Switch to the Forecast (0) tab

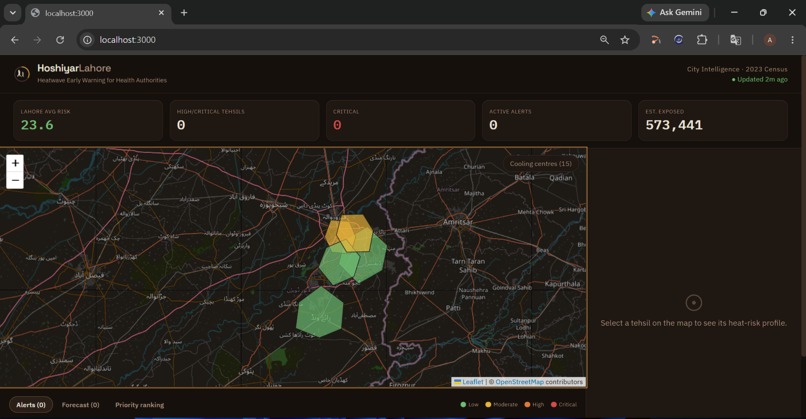pyautogui.click(x=80, y=405)
